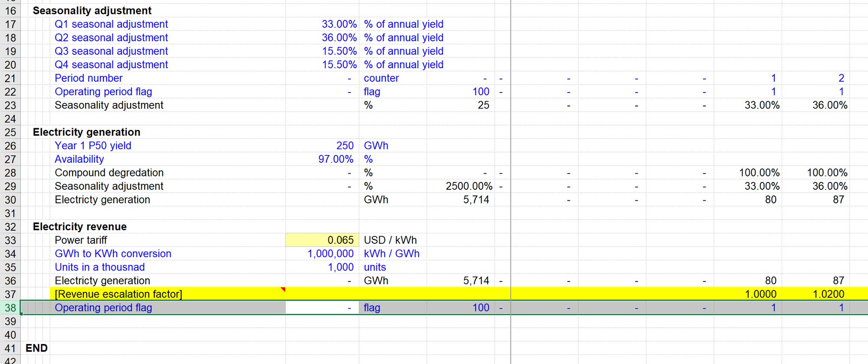Click the bold "Electricity revenue" section heading

[x=80, y=227]
